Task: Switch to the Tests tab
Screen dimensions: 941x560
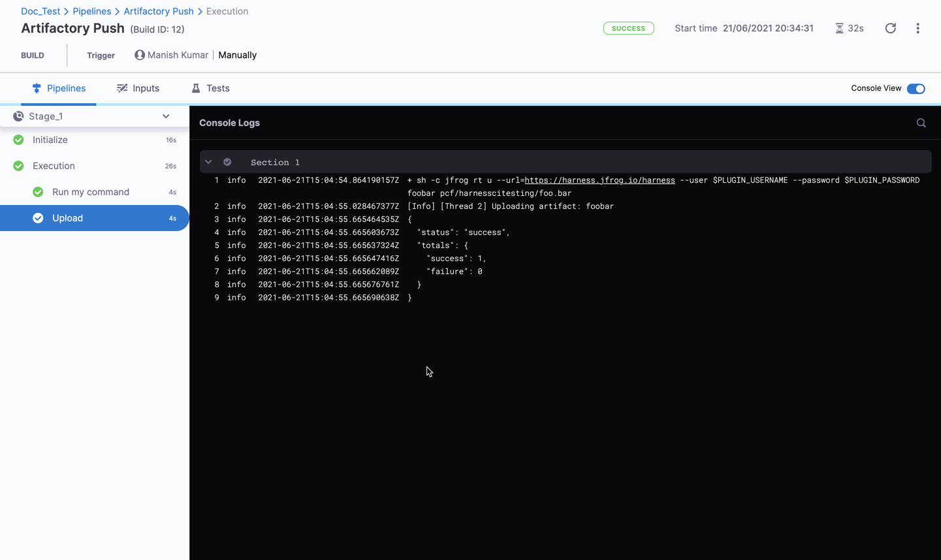Action: (210, 88)
